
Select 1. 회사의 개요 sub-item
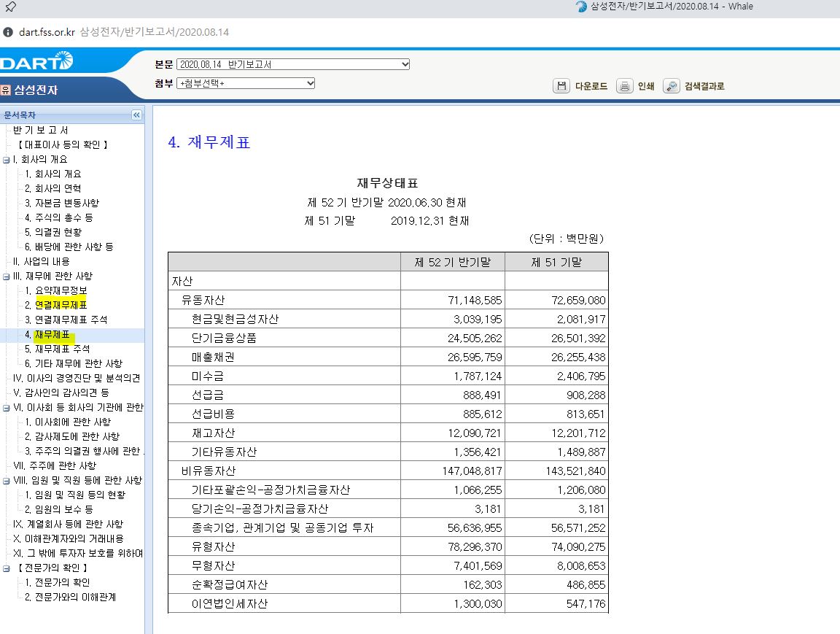click(53, 174)
